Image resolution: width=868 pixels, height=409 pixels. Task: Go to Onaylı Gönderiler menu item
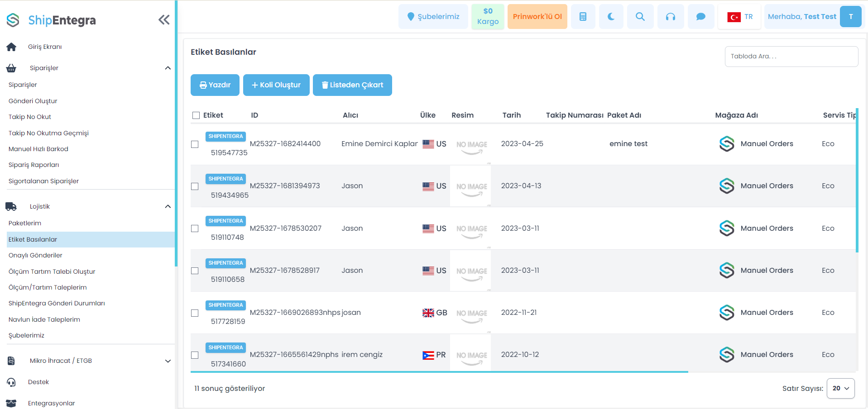35,255
